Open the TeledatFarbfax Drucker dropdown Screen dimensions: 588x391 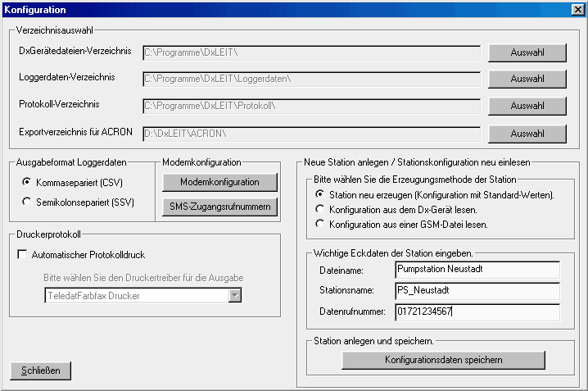235,296
